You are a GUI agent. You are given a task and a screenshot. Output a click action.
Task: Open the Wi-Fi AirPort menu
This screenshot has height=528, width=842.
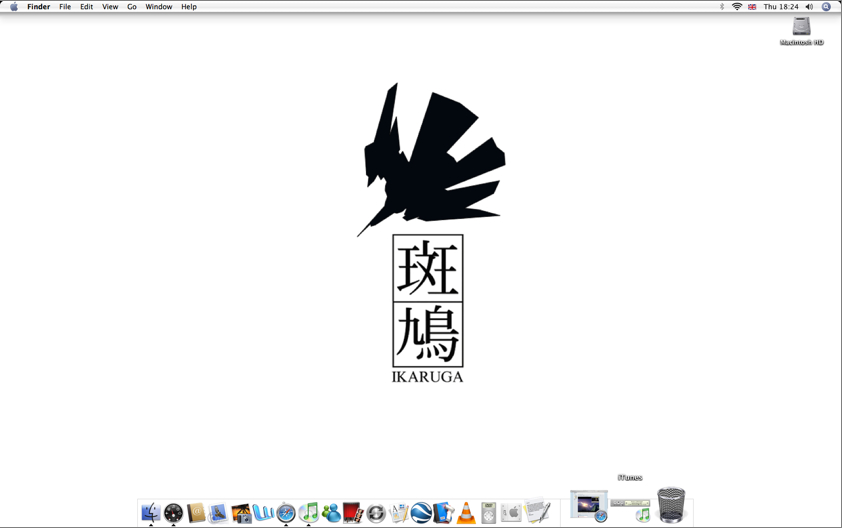tap(737, 7)
